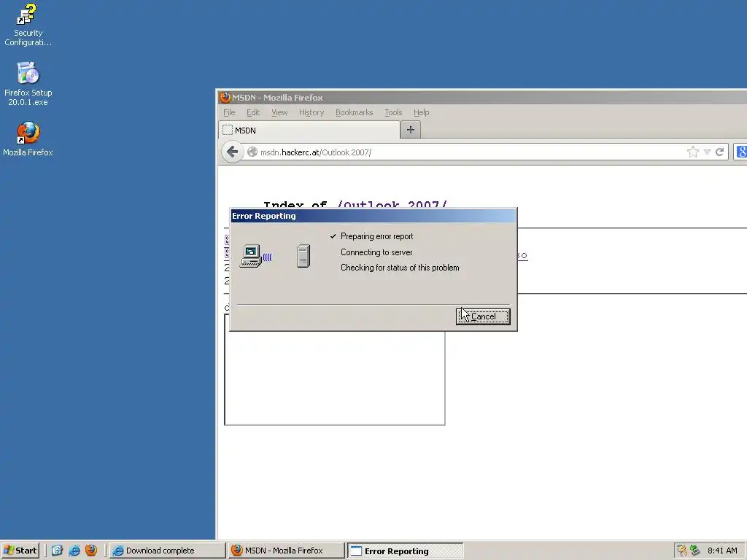The height and width of the screenshot is (560, 747).
Task: Click the computer sending icon in Error Reporting
Action: [255, 256]
